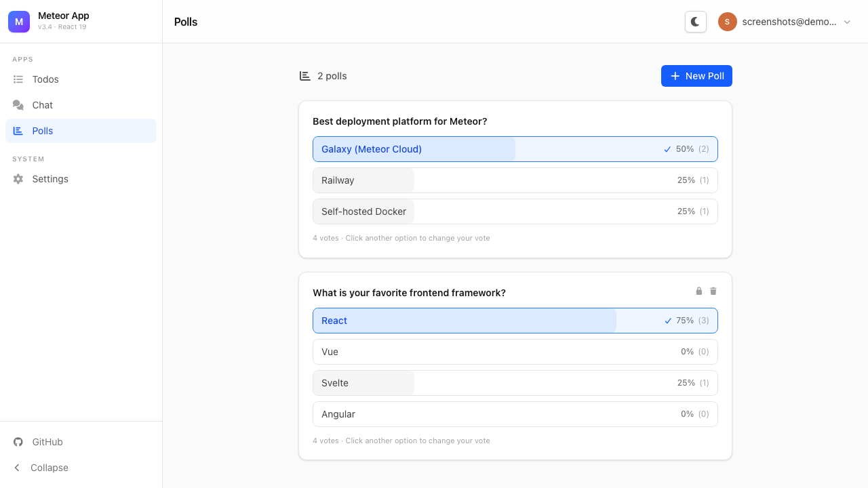Click the orange 'S' avatar icon
868x488 pixels.
pos(727,21)
